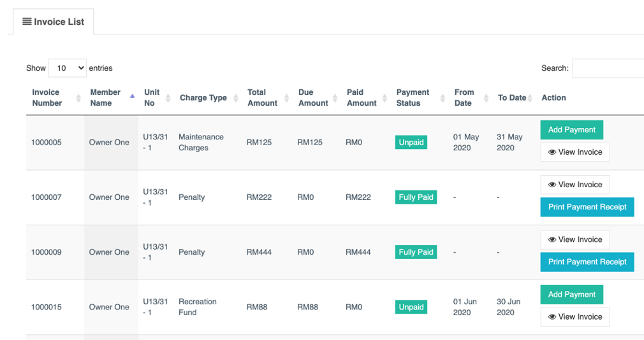
Task: Focus the Search input field
Action: [608, 68]
